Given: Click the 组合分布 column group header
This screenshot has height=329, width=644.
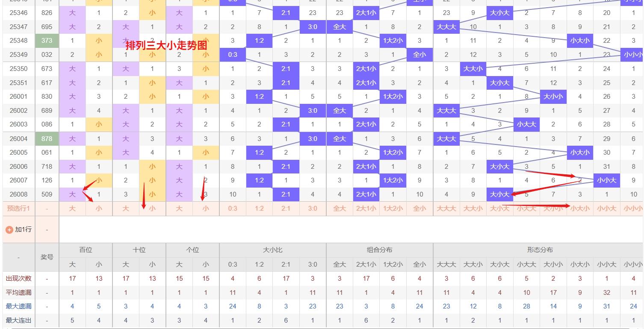Looking at the screenshot, I should pos(379,250).
